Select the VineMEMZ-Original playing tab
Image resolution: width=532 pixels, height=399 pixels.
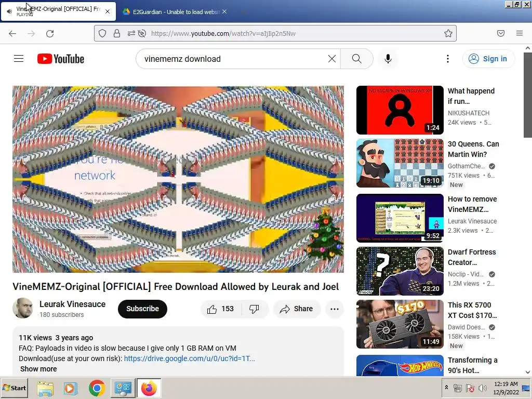tap(58, 11)
